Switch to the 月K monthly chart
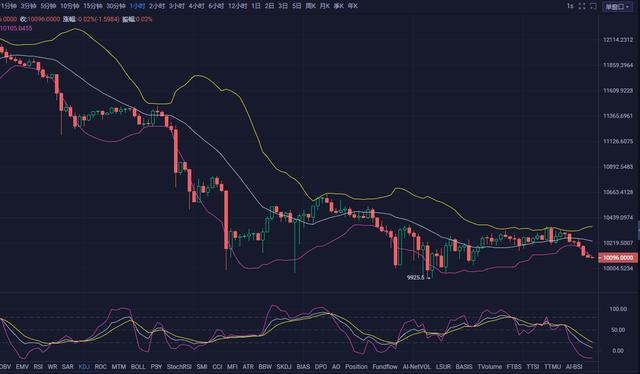640x374 pixels. click(325, 6)
